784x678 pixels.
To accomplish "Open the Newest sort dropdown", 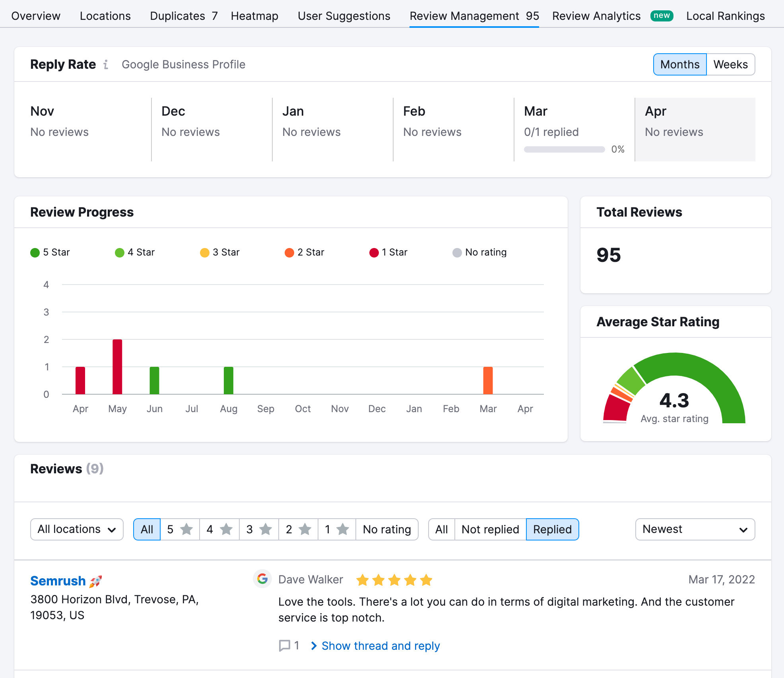I will point(695,529).
